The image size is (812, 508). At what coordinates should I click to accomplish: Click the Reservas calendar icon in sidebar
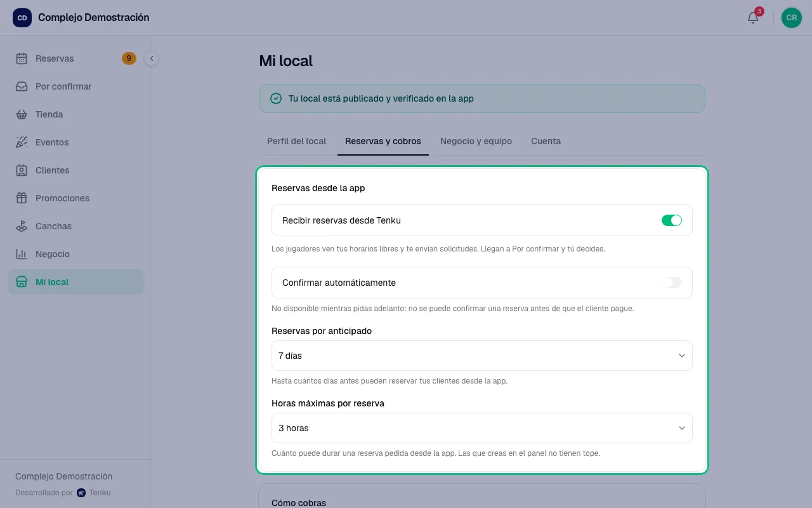pyautogui.click(x=22, y=58)
